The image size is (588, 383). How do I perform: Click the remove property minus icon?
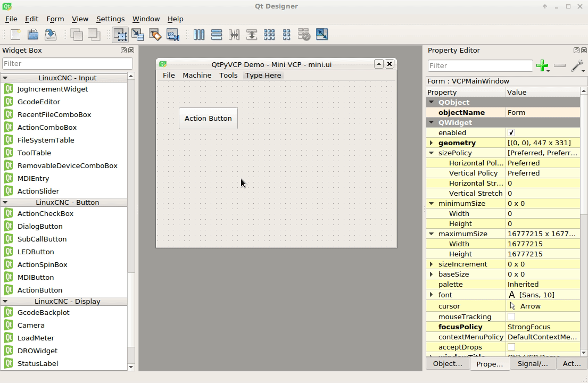tap(559, 65)
